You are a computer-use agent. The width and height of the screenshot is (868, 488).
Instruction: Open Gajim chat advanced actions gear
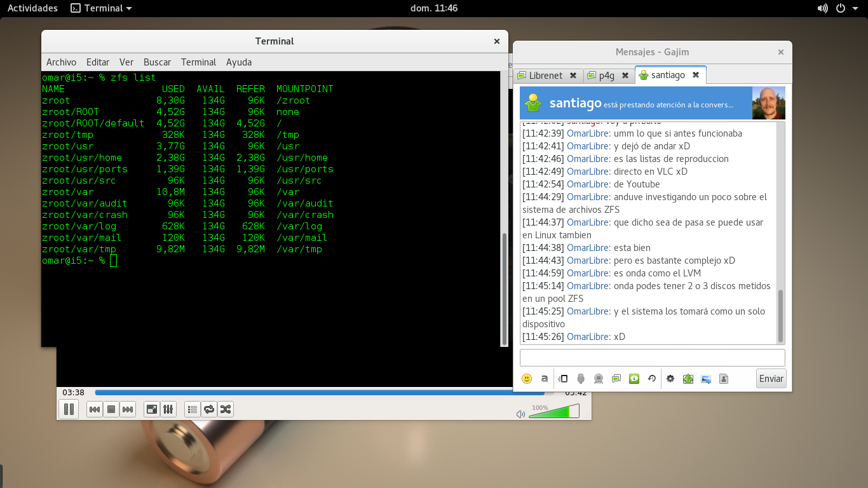[670, 379]
